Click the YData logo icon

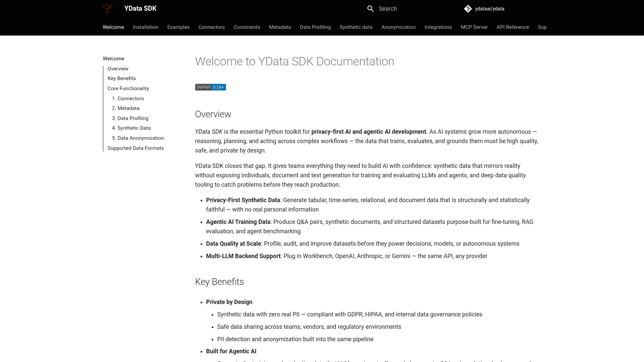click(108, 9)
